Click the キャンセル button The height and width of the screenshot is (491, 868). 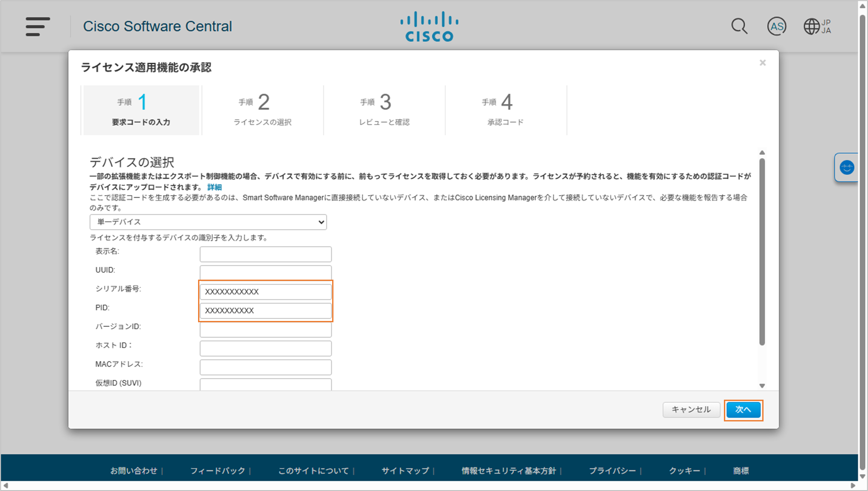click(691, 410)
